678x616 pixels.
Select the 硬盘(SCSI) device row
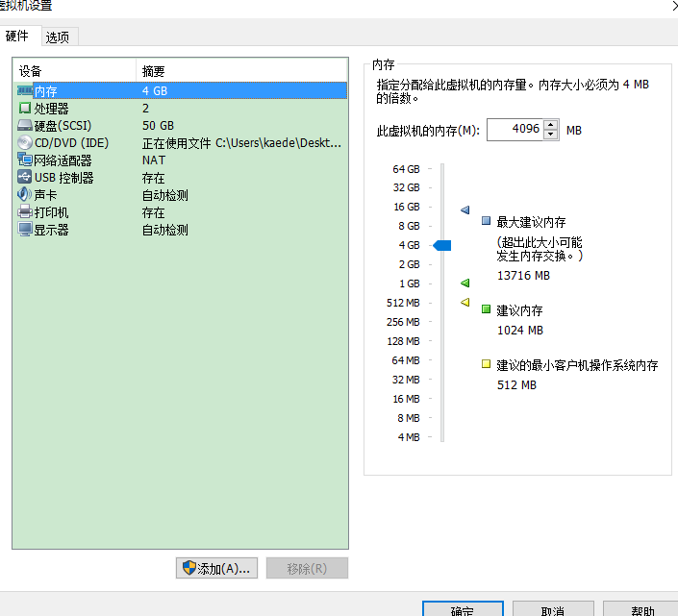(182, 125)
